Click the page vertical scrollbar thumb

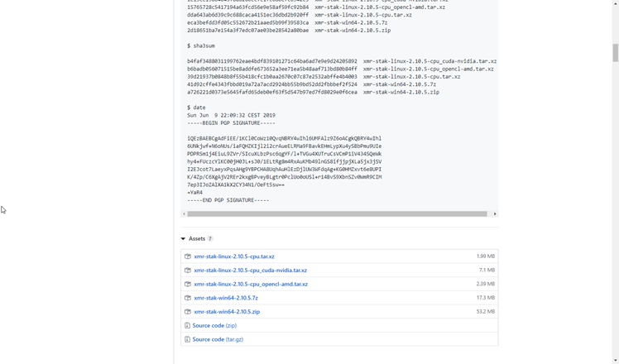(x=615, y=52)
